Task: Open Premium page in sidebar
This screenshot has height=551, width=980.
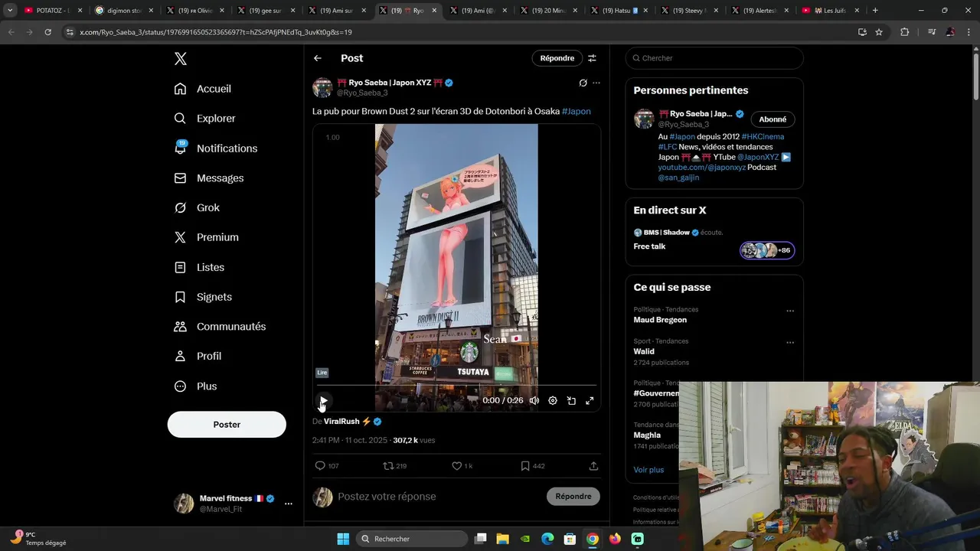Action: (207, 237)
